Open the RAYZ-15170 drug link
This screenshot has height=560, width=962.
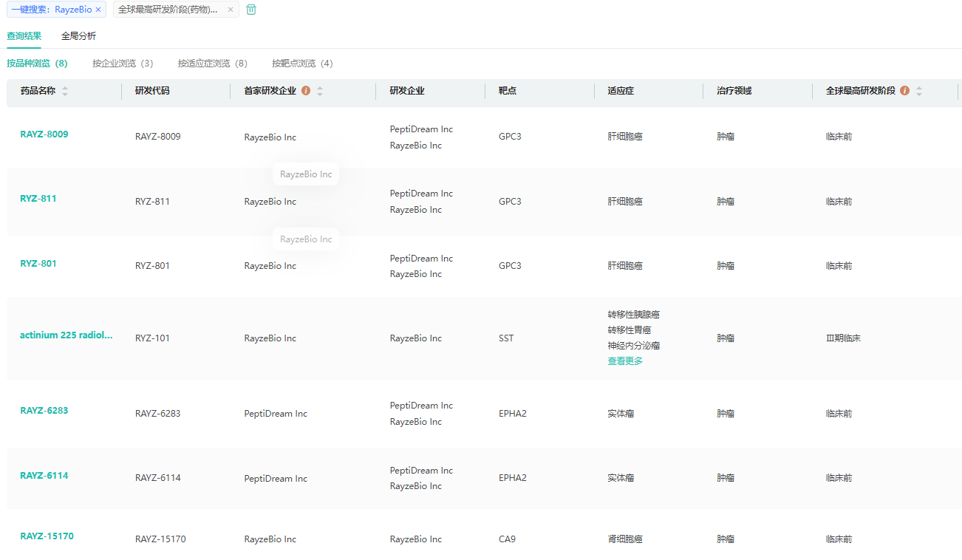pos(47,536)
